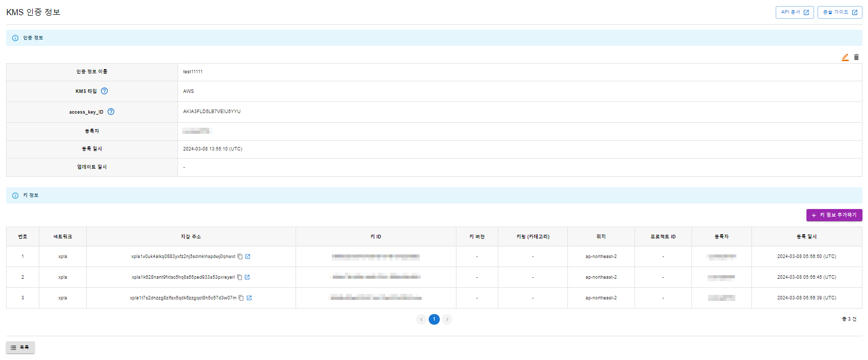Click the info icon beside 키 정보
The width and height of the screenshot is (868, 360).
pos(15,195)
